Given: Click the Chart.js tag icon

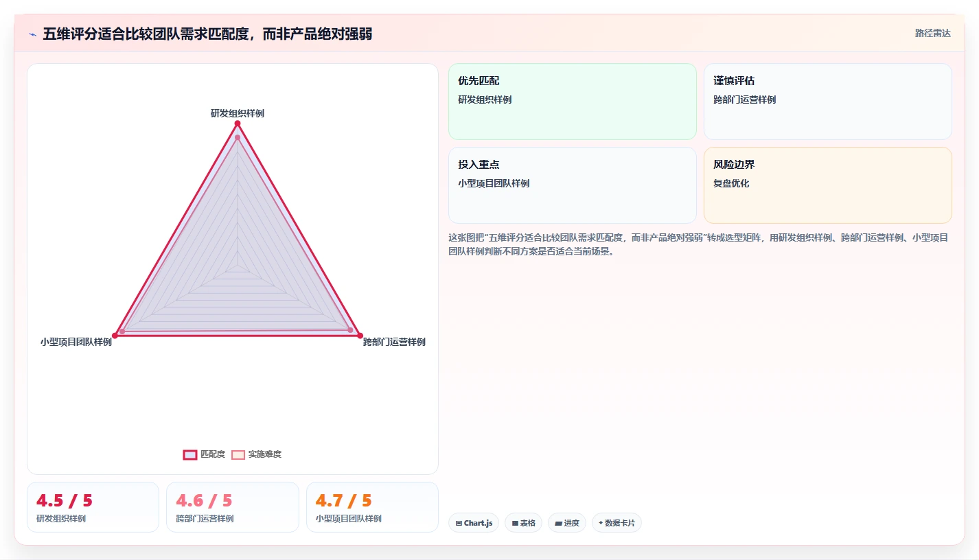Looking at the screenshot, I should tap(459, 524).
